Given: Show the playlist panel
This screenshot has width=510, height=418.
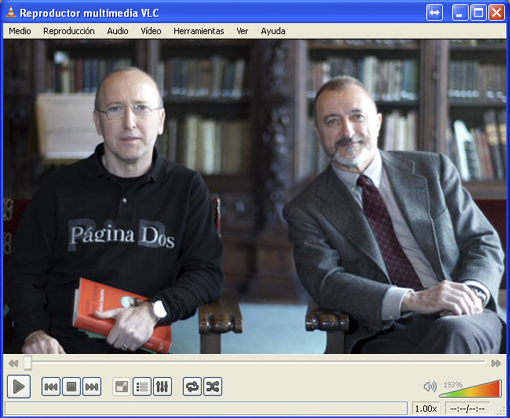Looking at the screenshot, I should pos(142,387).
